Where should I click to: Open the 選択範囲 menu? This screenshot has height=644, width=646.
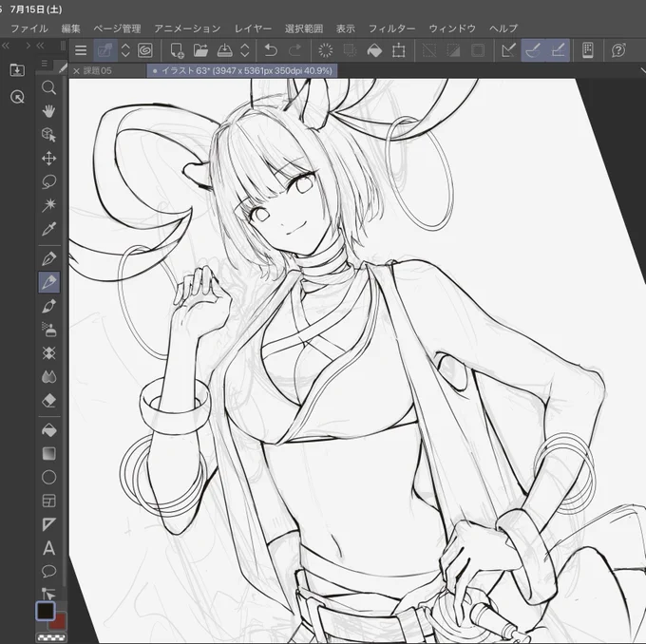tap(304, 28)
